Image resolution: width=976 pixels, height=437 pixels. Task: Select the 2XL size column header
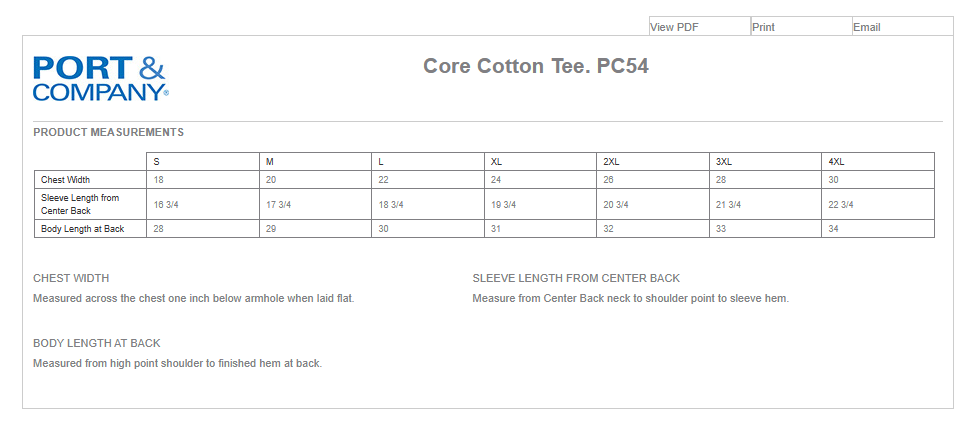point(611,162)
